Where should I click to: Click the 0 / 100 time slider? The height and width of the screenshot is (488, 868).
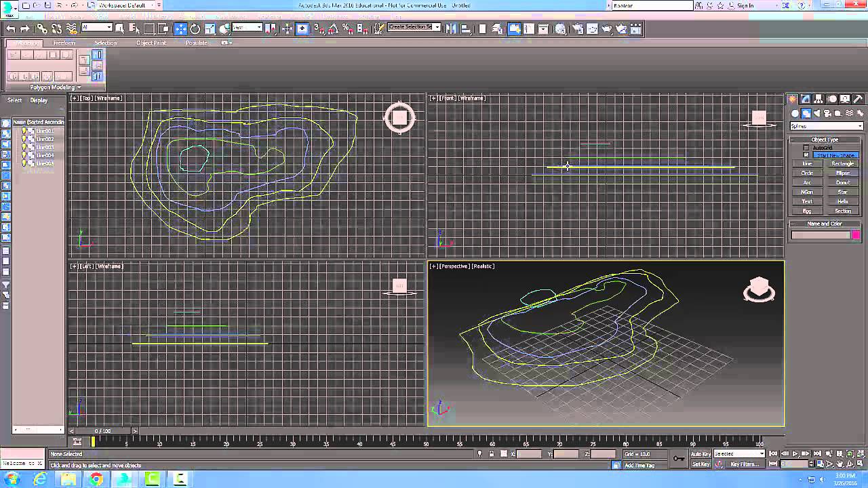pos(102,431)
